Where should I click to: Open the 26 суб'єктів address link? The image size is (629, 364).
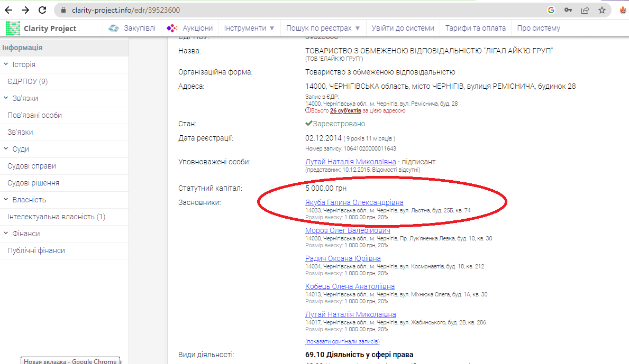(345, 110)
